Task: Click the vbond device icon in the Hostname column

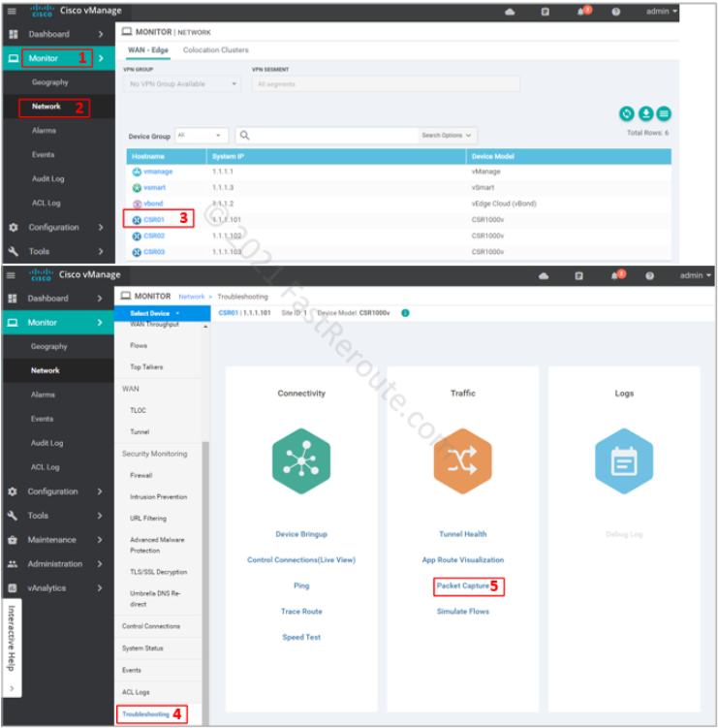Action: click(137, 204)
